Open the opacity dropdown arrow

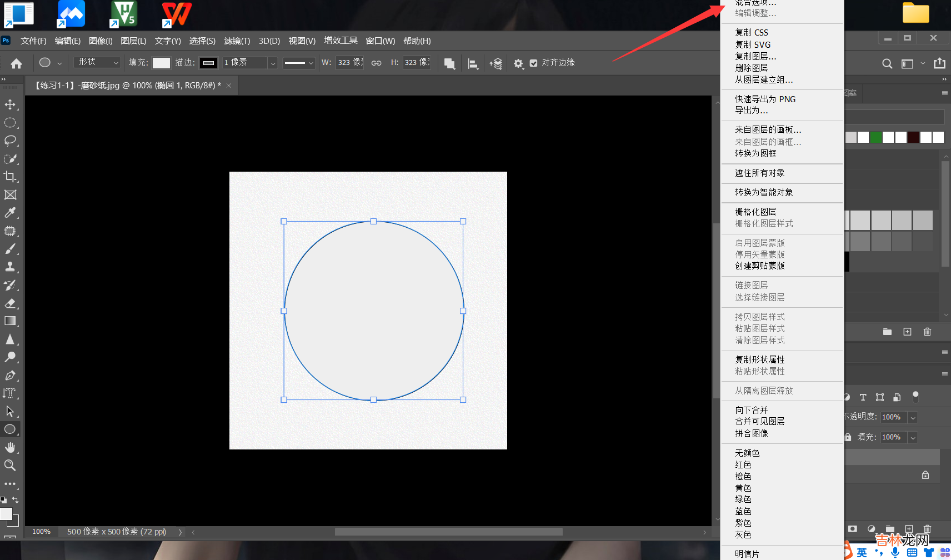point(913,417)
